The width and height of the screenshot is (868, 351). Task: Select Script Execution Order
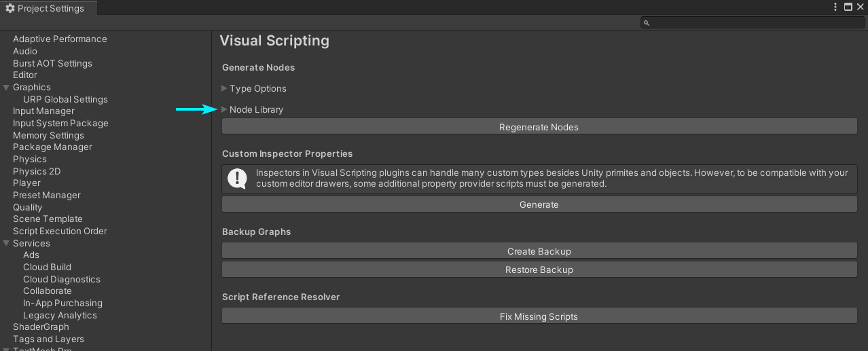coord(60,231)
